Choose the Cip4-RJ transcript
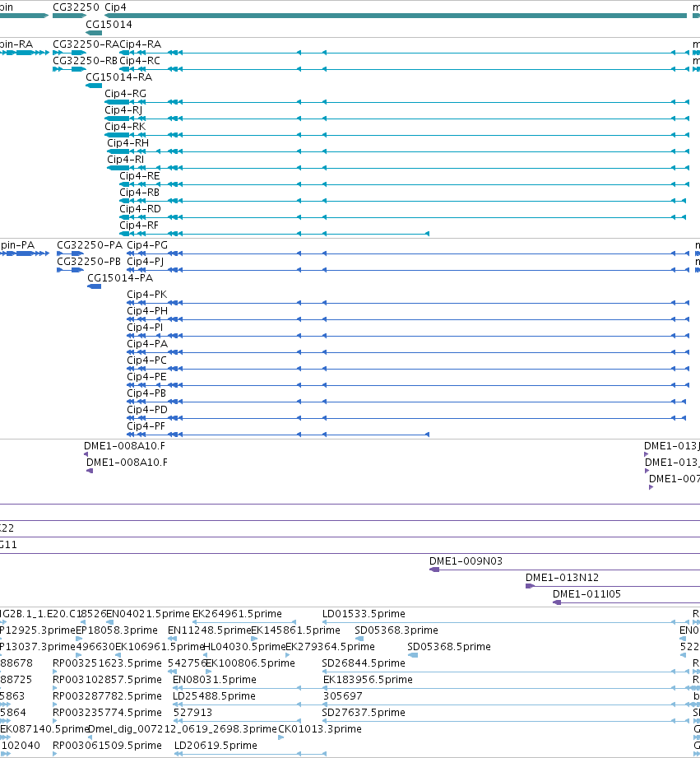The image size is (700, 758). (x=123, y=109)
